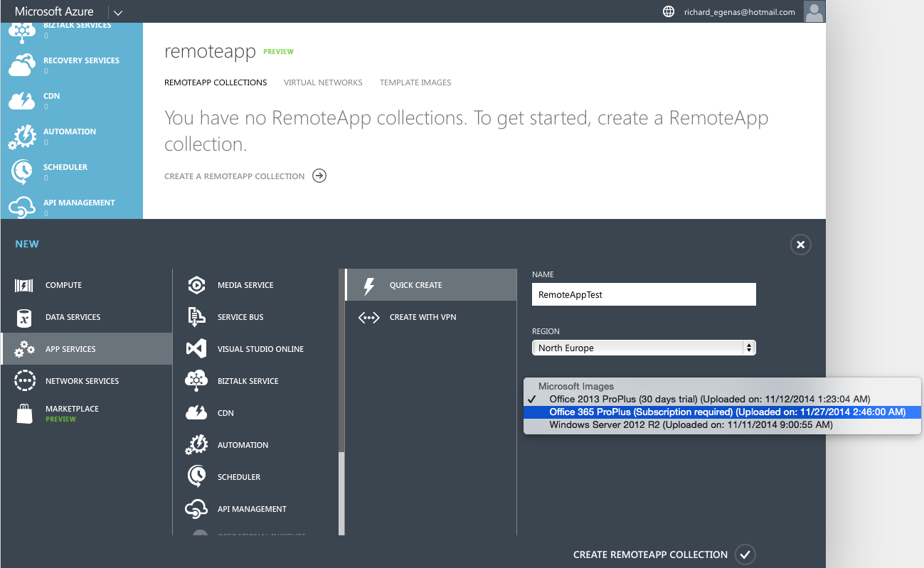Image resolution: width=924 pixels, height=568 pixels.
Task: Choose Windows Server 2012 R2 image
Action: pyautogui.click(x=690, y=425)
